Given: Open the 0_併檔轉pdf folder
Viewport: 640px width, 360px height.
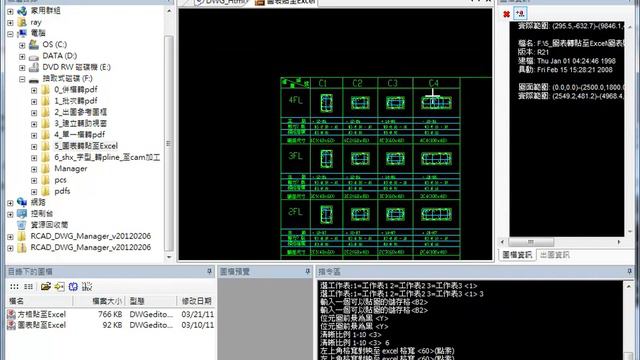Looking at the screenshot, I should pyautogui.click(x=76, y=89).
